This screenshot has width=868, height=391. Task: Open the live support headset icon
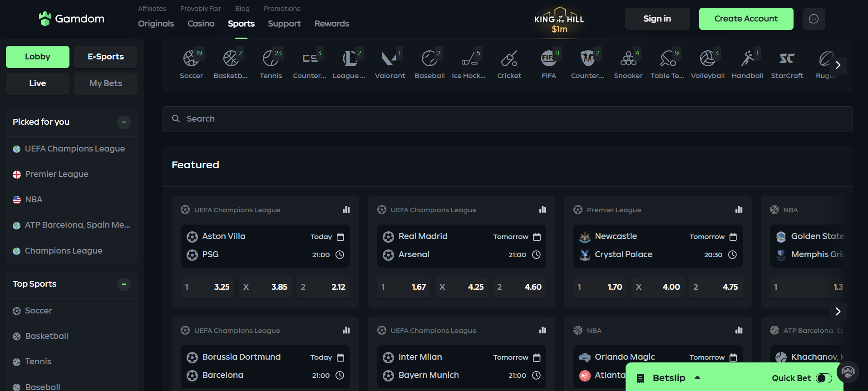point(848,372)
